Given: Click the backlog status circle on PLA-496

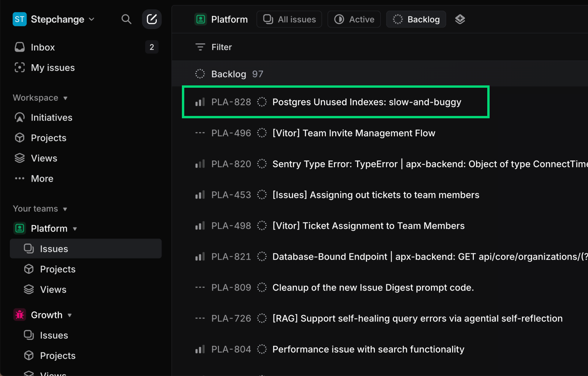Looking at the screenshot, I should [261, 133].
